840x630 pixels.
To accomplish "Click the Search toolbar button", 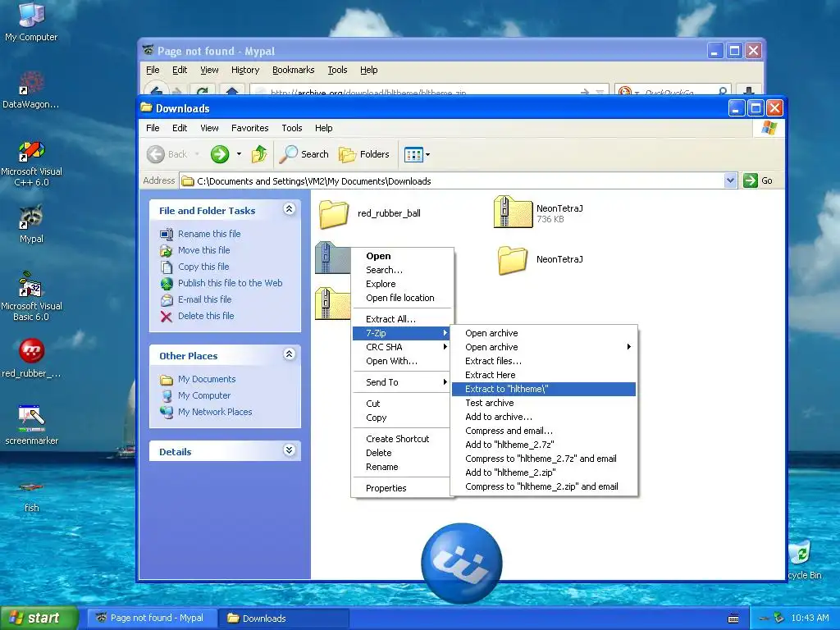I will pyautogui.click(x=304, y=154).
